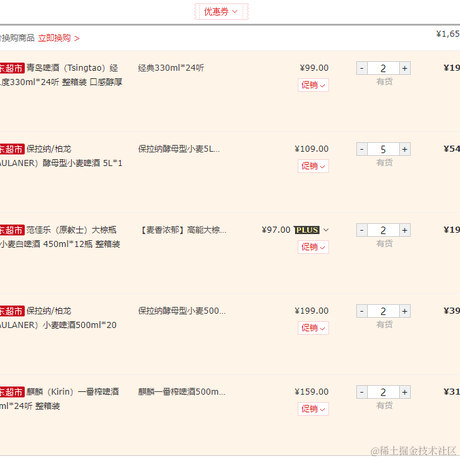Decrease quantity of 范佳乐 beer

[362, 230]
